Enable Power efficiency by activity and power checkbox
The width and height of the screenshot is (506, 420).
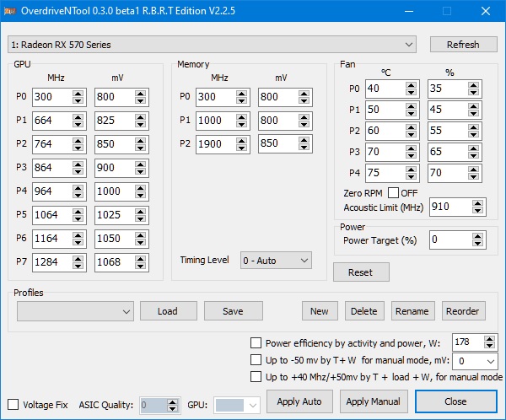[x=256, y=343]
